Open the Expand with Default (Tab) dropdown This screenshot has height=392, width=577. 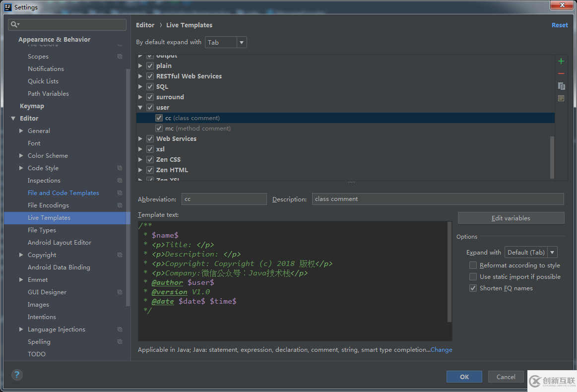pos(531,253)
